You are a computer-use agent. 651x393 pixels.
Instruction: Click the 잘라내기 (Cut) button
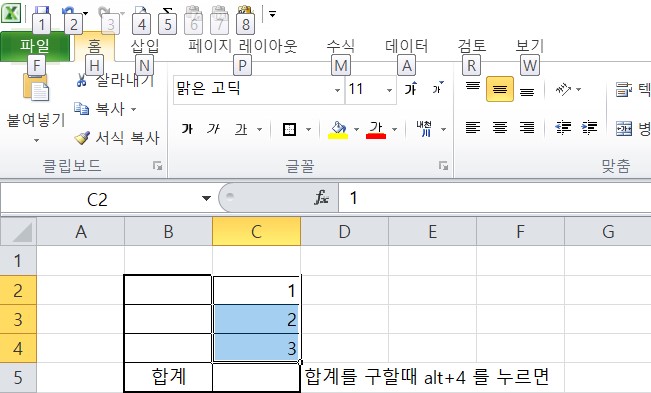pos(115,80)
